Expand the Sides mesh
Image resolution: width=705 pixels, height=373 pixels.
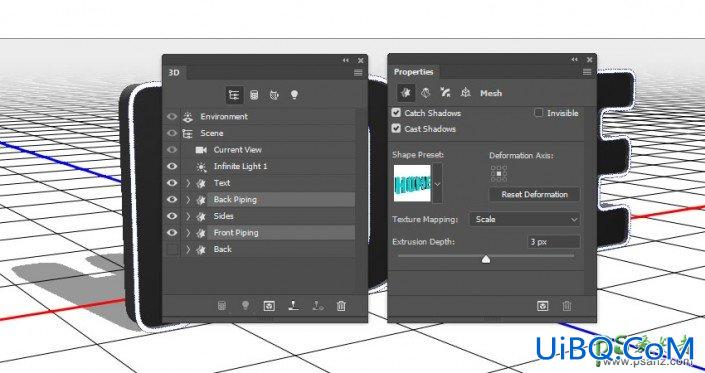pos(188,216)
